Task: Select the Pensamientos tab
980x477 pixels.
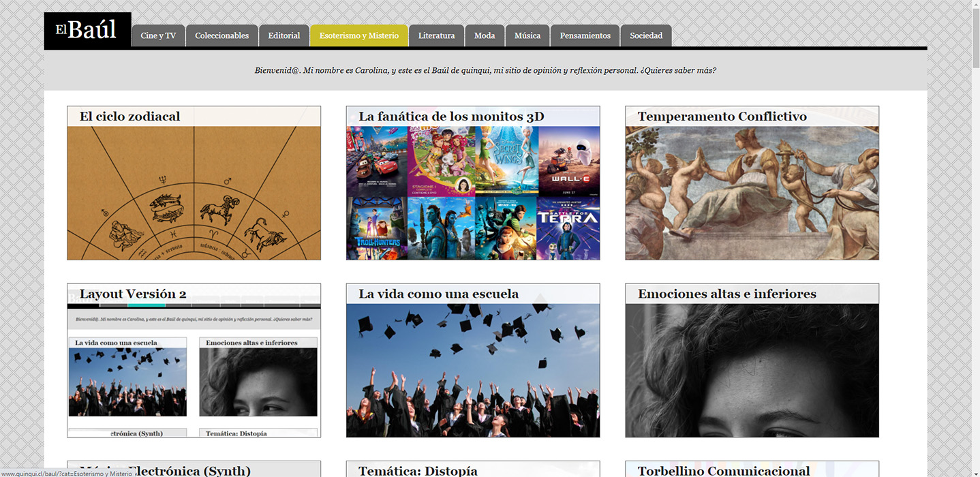Action: pos(585,36)
